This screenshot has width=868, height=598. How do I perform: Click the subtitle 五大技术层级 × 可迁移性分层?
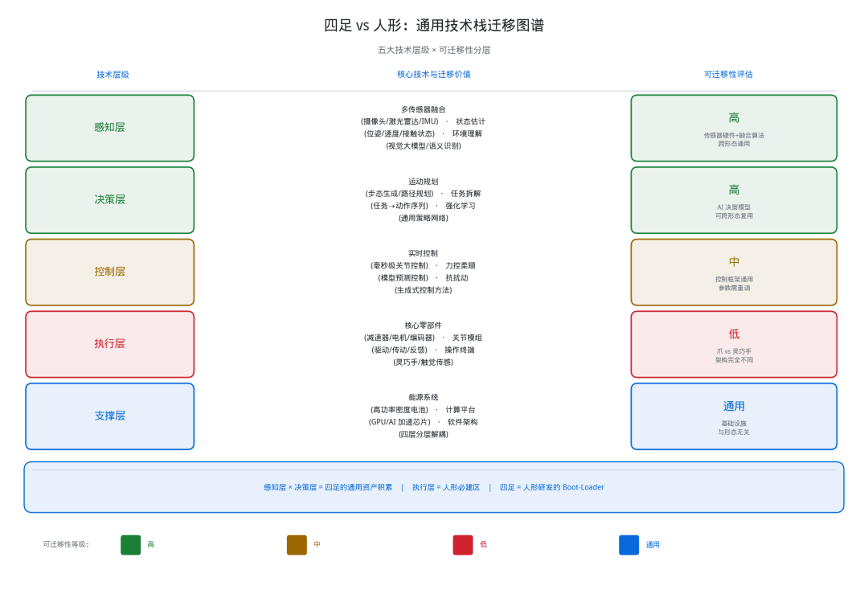(434, 50)
